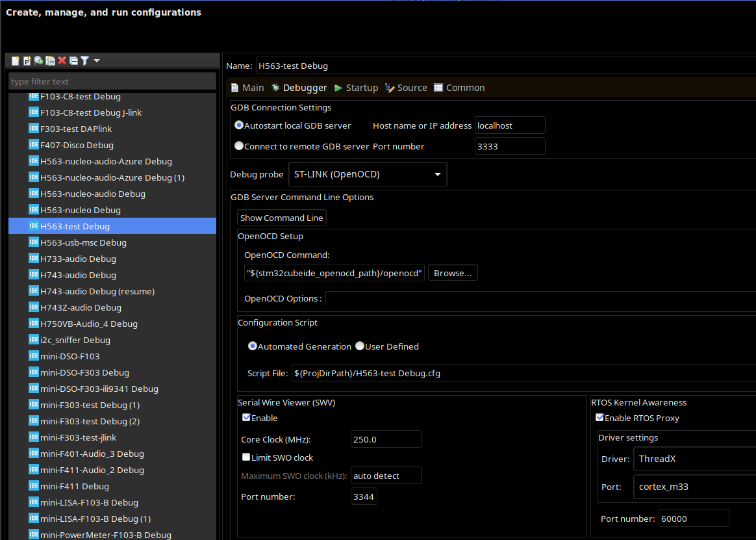Click the IDE icon beside F407-Disco Debug
This screenshot has height=540, width=756.
coord(34,145)
